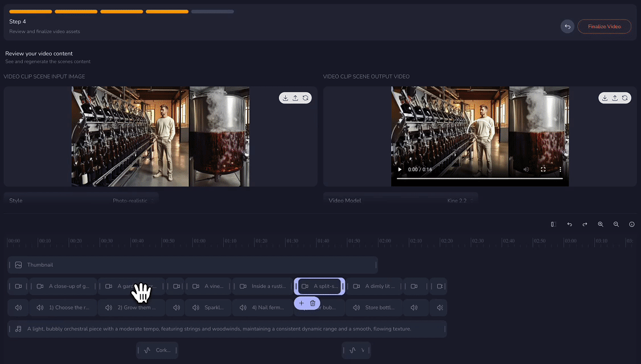This screenshot has width=641, height=364.
Task: Mute the Sparkl audio clip
Action: click(196, 307)
